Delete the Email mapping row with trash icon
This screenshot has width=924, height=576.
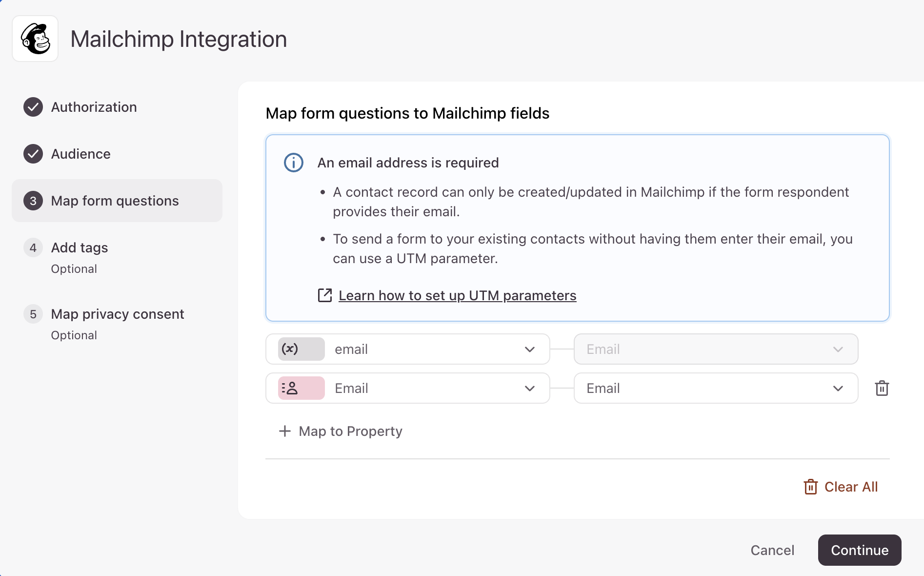[882, 388]
